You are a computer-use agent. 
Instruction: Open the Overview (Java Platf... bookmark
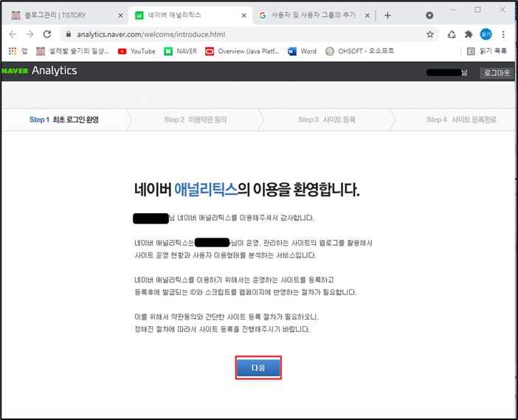242,51
